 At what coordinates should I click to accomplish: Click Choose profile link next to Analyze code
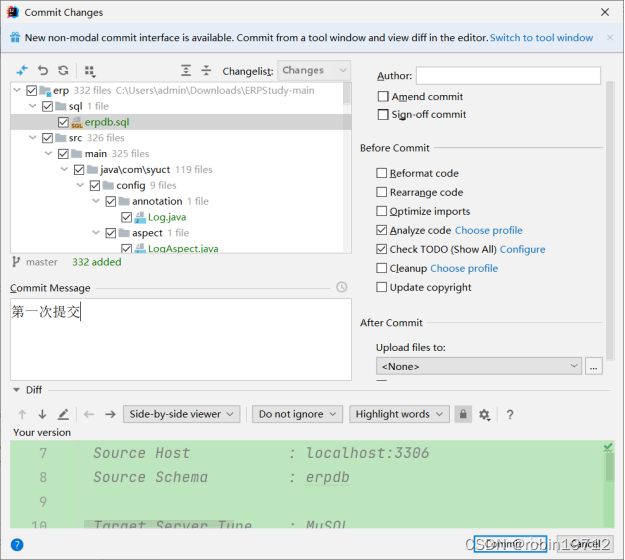point(489,230)
